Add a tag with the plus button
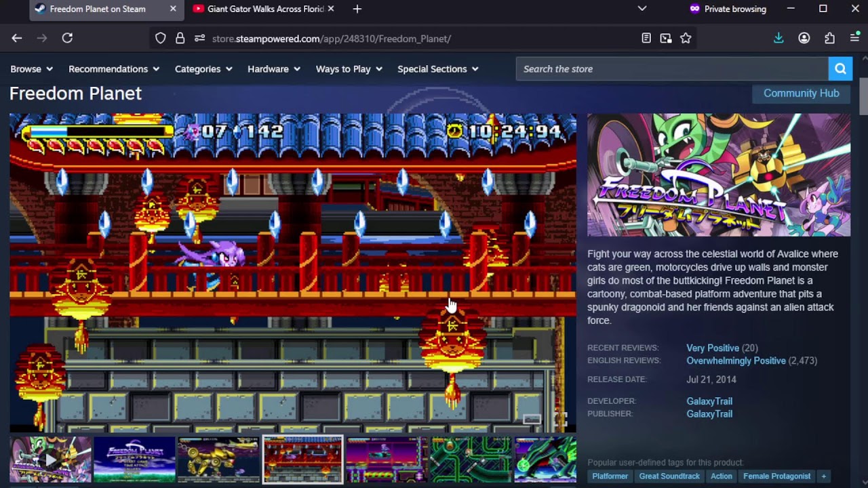Screen dimensions: 868x488 tap(824, 476)
